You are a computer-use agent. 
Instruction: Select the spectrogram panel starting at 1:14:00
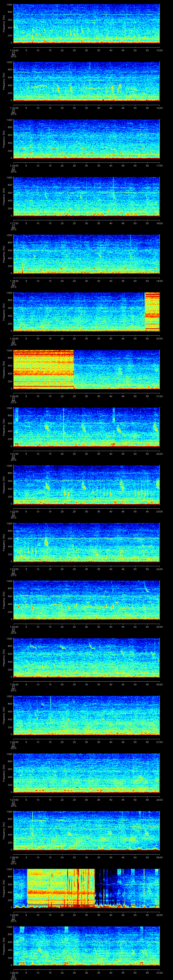[x=86, y=24]
